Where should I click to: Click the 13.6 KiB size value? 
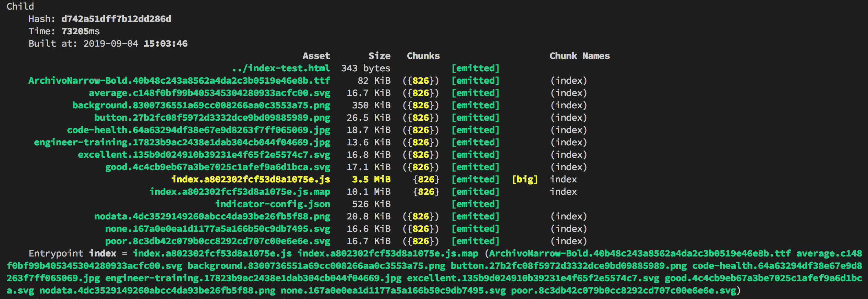[369, 142]
